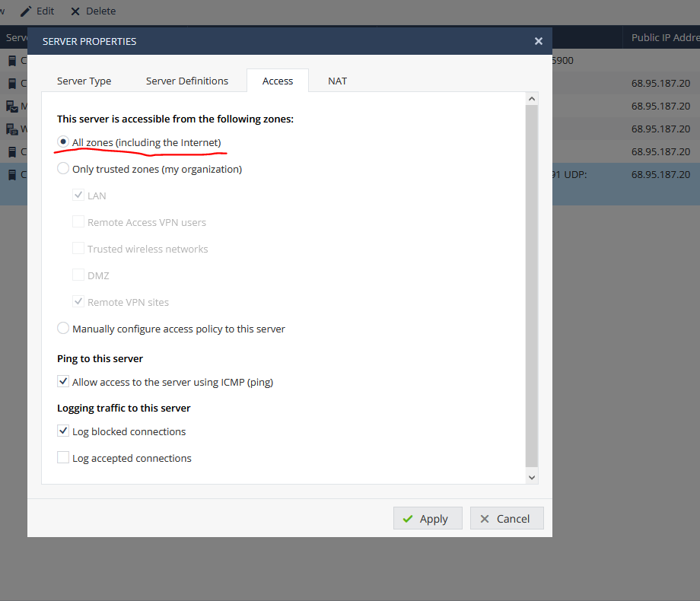This screenshot has width=700, height=601.
Task: Select All zones (including the Internet) radio
Action: pyautogui.click(x=63, y=142)
